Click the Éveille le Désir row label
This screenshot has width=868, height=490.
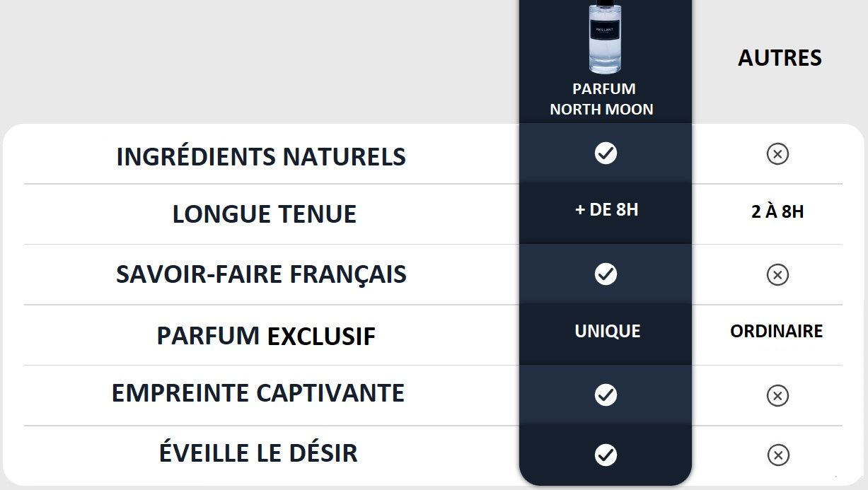[258, 453]
